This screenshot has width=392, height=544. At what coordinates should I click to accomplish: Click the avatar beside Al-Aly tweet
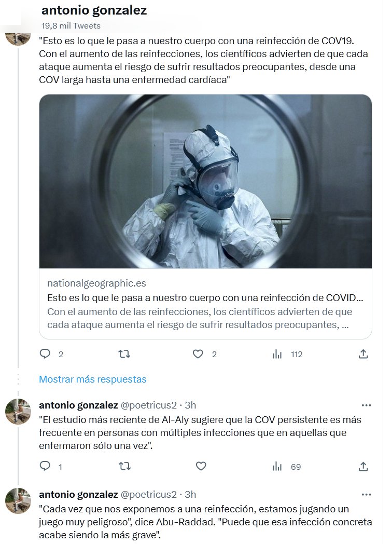pos(18,412)
